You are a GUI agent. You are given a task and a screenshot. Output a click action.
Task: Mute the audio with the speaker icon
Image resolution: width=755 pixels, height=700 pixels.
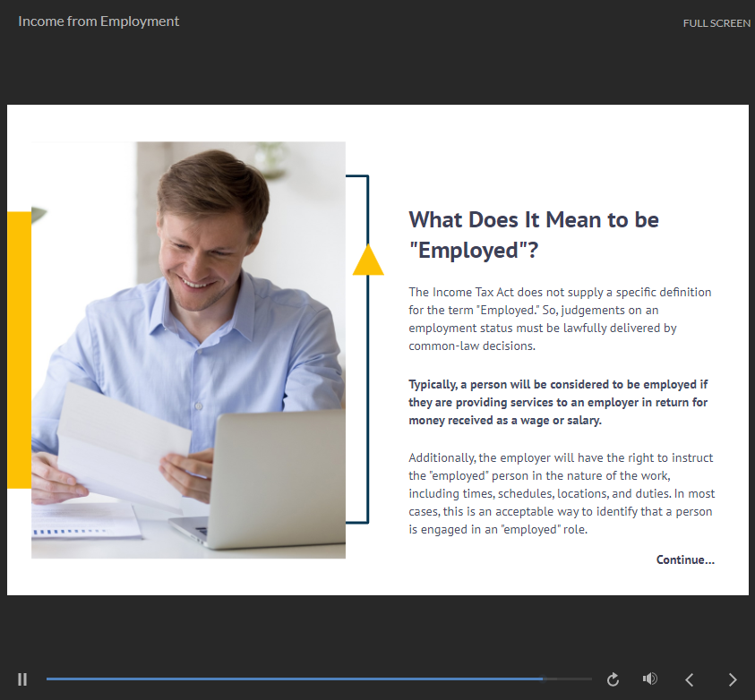(650, 679)
